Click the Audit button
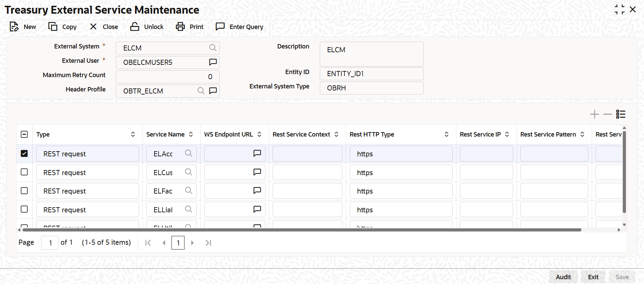Screen dimensions: 644x284 pos(563,277)
